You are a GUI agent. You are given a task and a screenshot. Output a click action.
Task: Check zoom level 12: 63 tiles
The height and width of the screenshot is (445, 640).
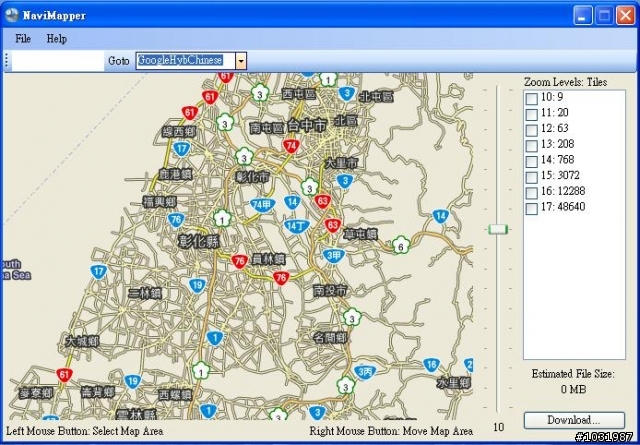pos(531,130)
